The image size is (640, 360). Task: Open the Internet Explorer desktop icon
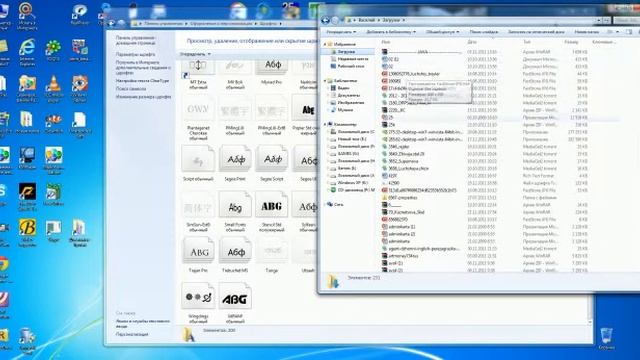tap(27, 52)
